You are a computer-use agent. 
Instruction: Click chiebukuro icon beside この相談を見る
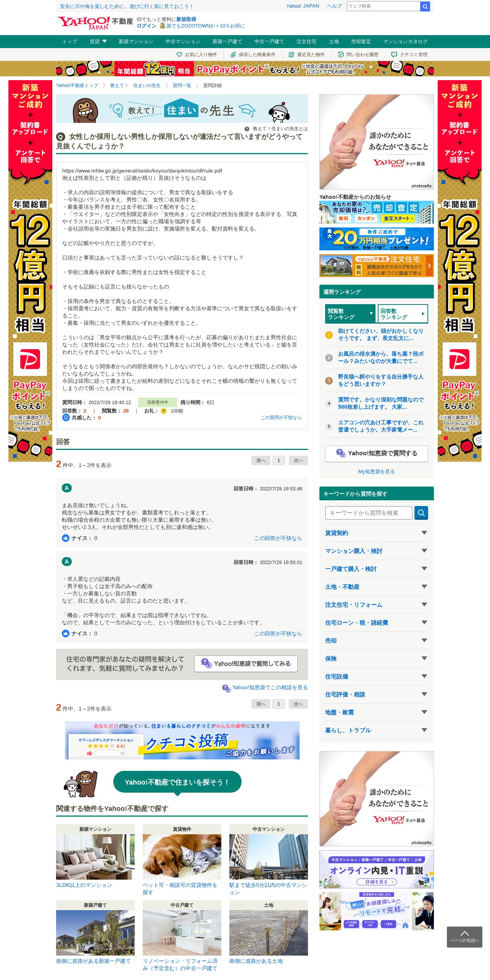(x=226, y=688)
